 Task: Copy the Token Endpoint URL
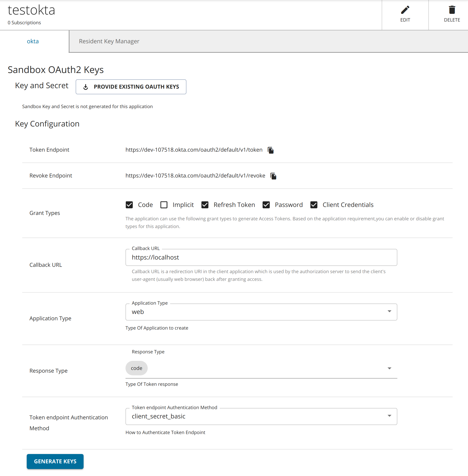(271, 150)
